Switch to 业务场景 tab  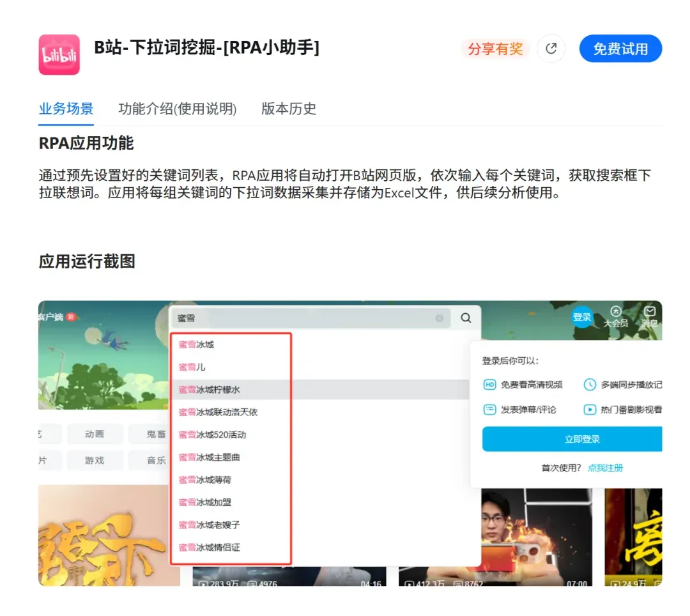(66, 109)
